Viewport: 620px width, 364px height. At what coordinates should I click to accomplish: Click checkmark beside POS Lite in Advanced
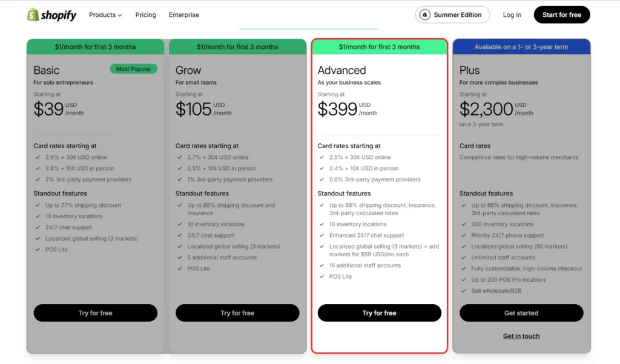coord(323,277)
